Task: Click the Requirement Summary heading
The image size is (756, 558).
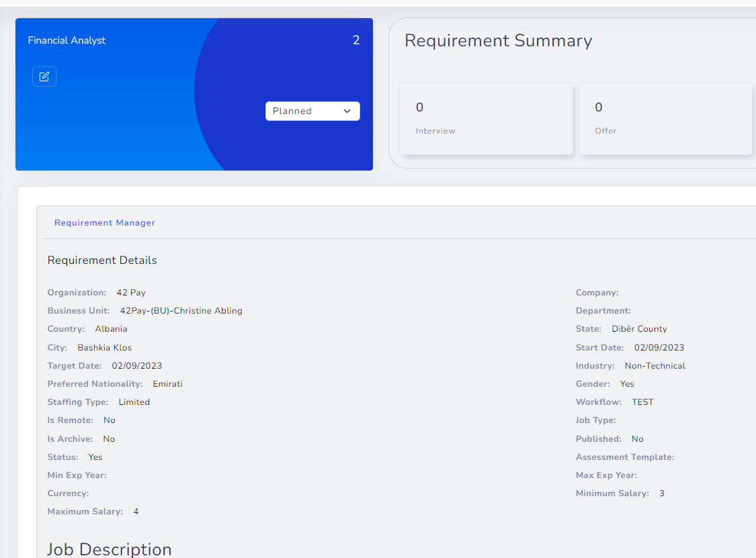Action: pos(498,41)
